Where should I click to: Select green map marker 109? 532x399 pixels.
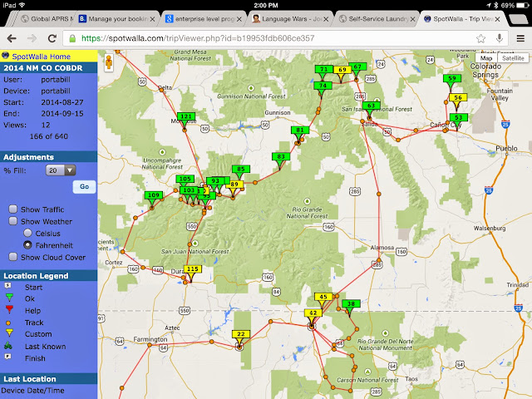coord(153,195)
